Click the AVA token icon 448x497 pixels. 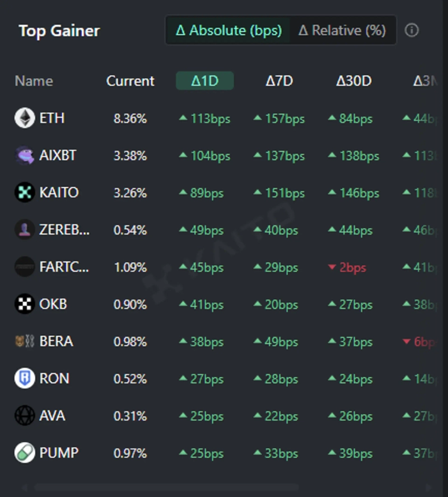(x=25, y=416)
